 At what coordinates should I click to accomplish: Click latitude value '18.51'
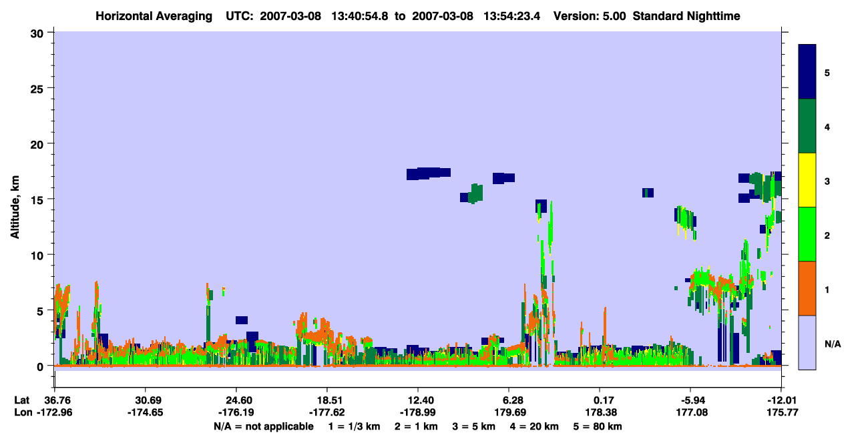point(327,400)
